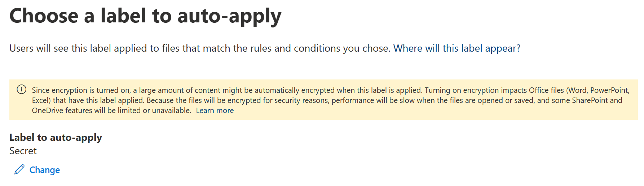This screenshot has width=644, height=186.
Task: Click the 'Users will see this label' description
Action: pos(108,48)
